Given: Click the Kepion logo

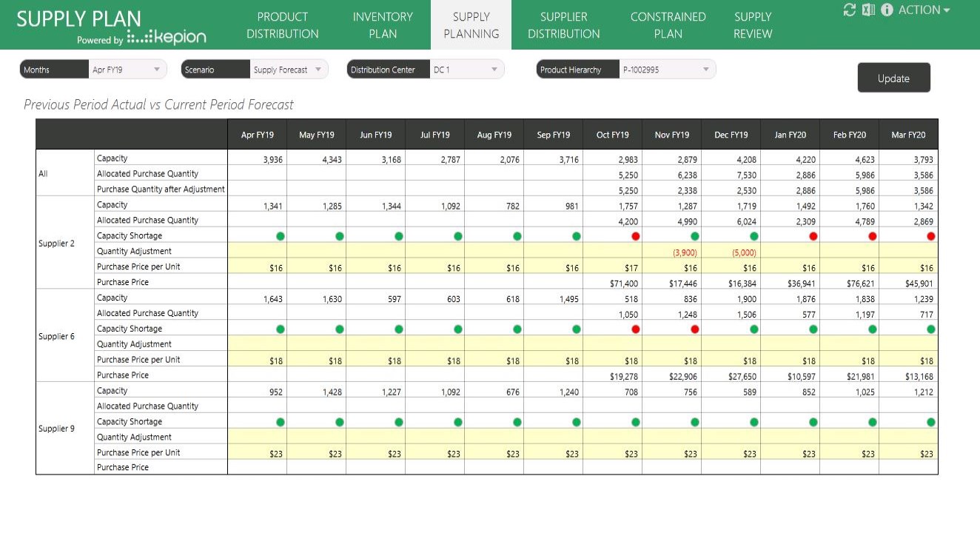Looking at the screenshot, I should (167, 38).
